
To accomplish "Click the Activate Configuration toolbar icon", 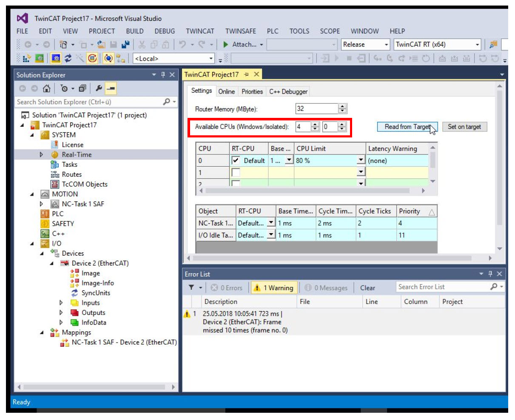I will pyautogui.click(x=26, y=58).
